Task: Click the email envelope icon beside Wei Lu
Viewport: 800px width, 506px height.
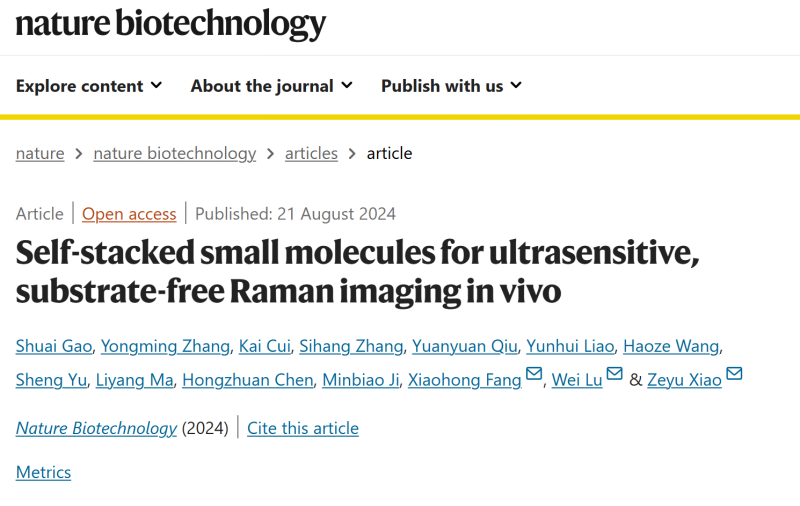Action: click(614, 374)
